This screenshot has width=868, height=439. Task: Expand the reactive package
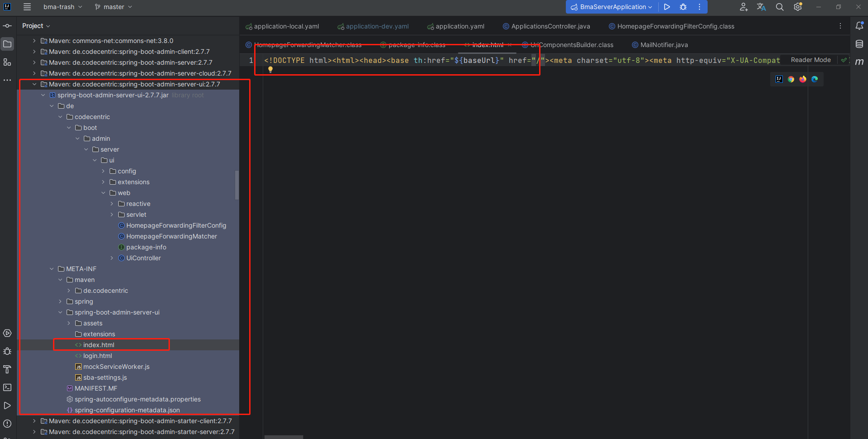click(112, 204)
